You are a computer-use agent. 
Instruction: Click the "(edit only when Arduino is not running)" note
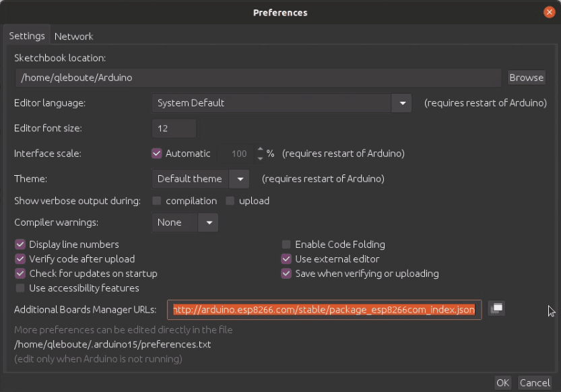(98, 359)
